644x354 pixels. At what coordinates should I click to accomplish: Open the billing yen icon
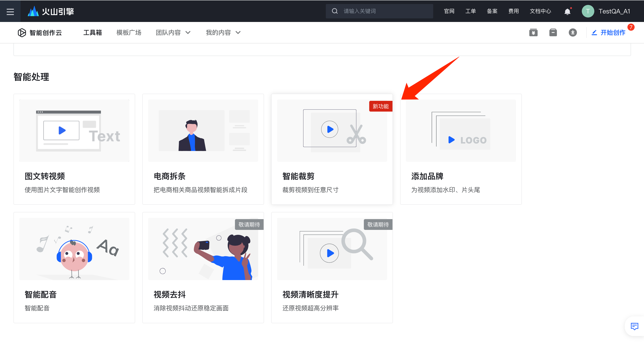(x=533, y=32)
